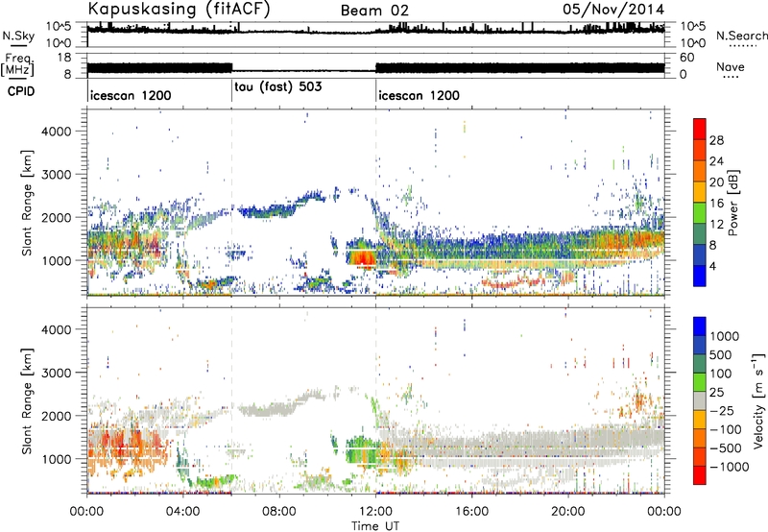The width and height of the screenshot is (768, 532).
Task: Click the '4000' range tick in velocity panel
Action: pyautogui.click(x=56, y=329)
